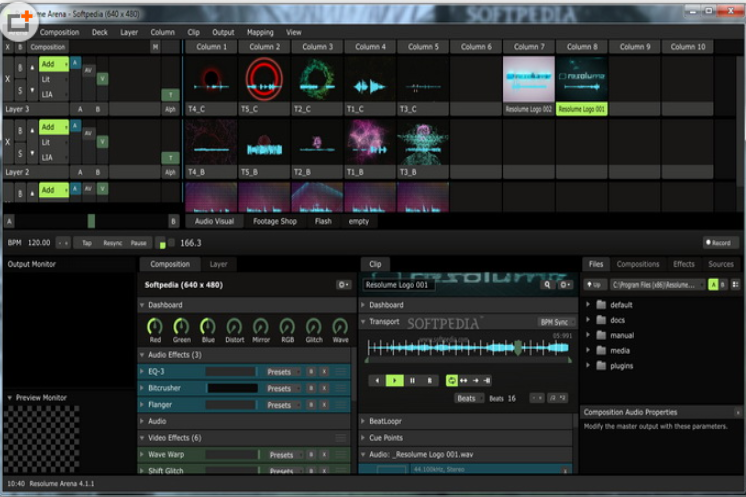Image resolution: width=746 pixels, height=497 pixels.
Task: Click the Mirror dashboard knob
Action: (x=261, y=327)
